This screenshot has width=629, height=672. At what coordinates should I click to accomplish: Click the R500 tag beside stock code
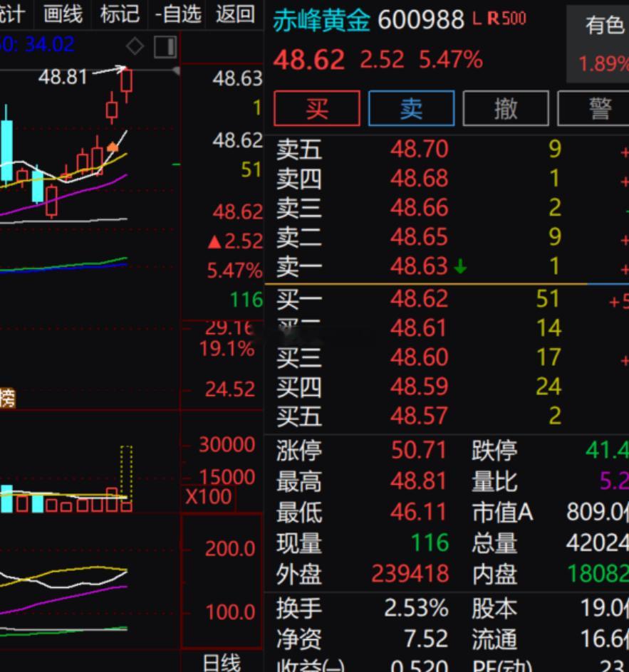point(506,19)
